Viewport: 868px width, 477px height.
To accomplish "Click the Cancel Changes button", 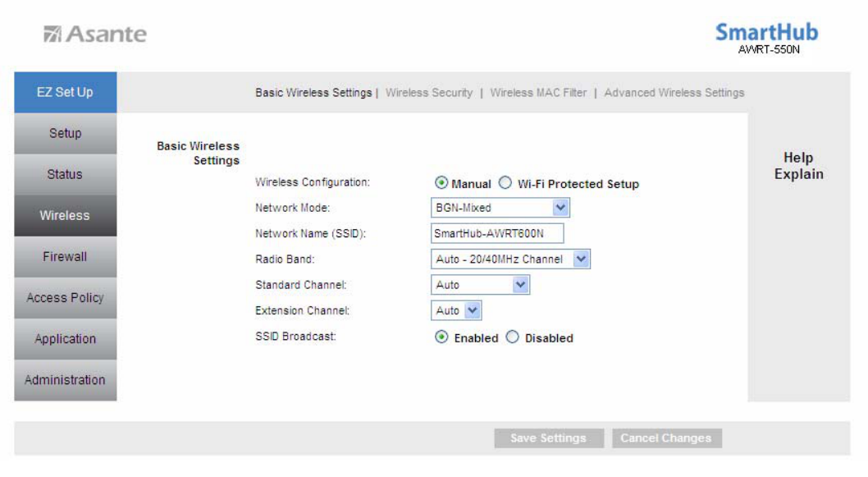I will click(666, 438).
